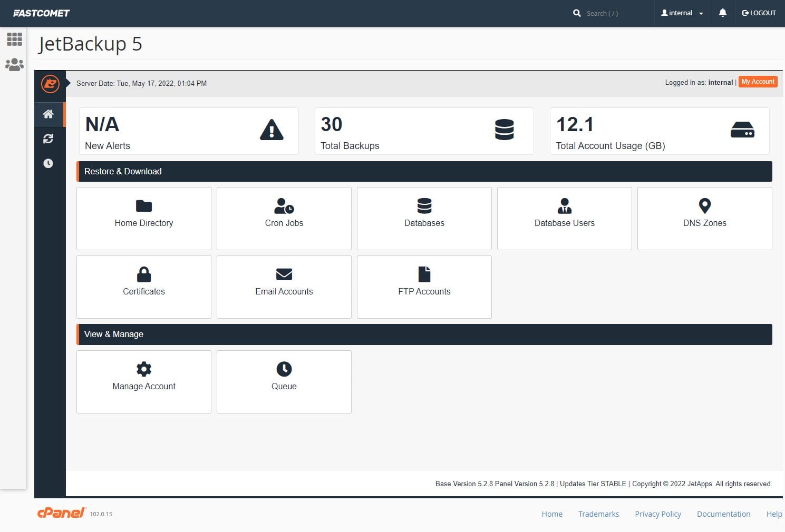Open Certificates restore options
Image resolution: width=785 pixels, height=532 pixels.
143,287
